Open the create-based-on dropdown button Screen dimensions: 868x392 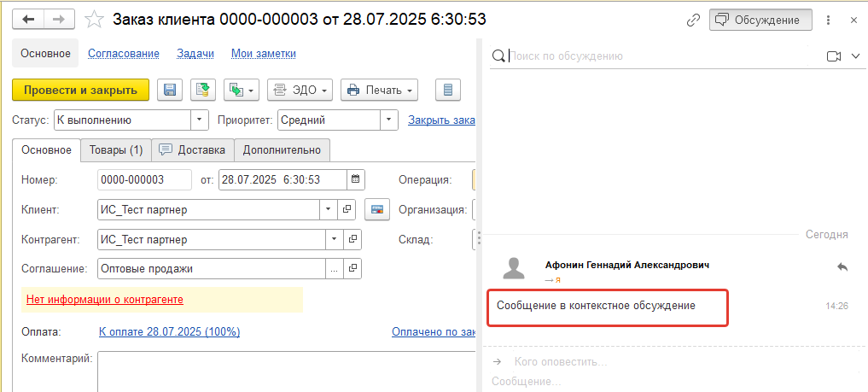pos(242,90)
